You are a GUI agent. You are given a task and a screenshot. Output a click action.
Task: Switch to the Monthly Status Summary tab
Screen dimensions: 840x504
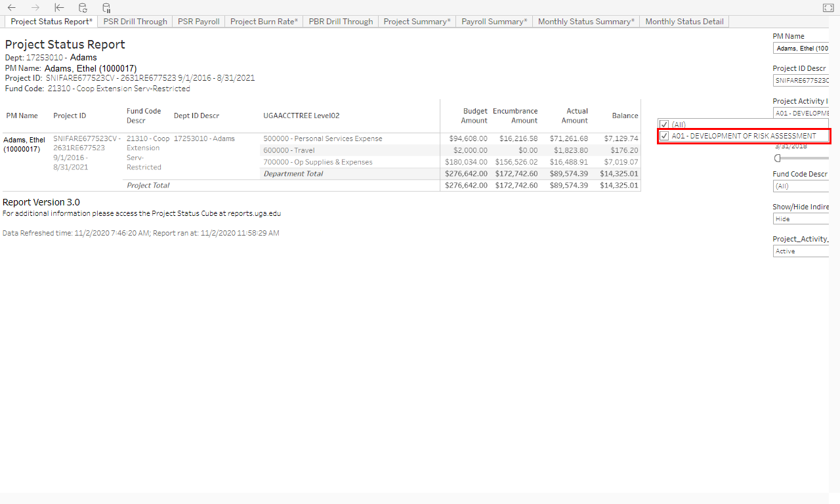[586, 22]
